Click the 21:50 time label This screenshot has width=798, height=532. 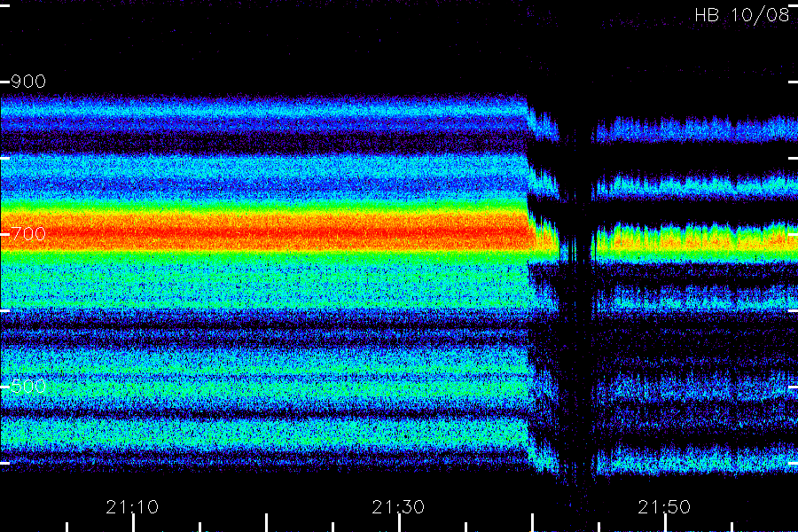point(664,507)
